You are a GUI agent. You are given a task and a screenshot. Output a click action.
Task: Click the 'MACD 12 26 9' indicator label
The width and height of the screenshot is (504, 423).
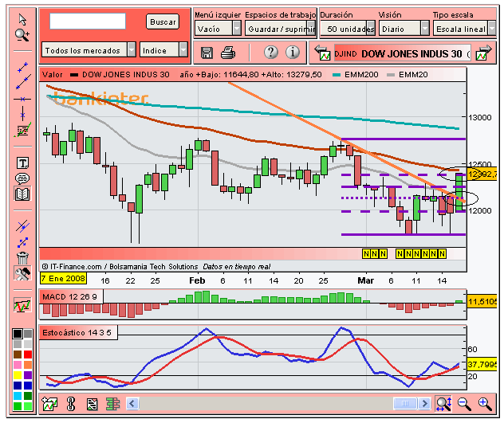point(69,296)
